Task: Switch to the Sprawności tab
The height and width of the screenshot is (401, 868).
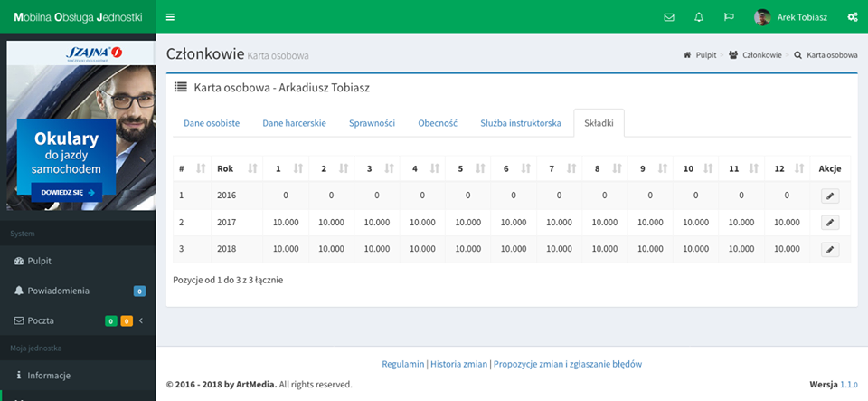Action: click(372, 123)
